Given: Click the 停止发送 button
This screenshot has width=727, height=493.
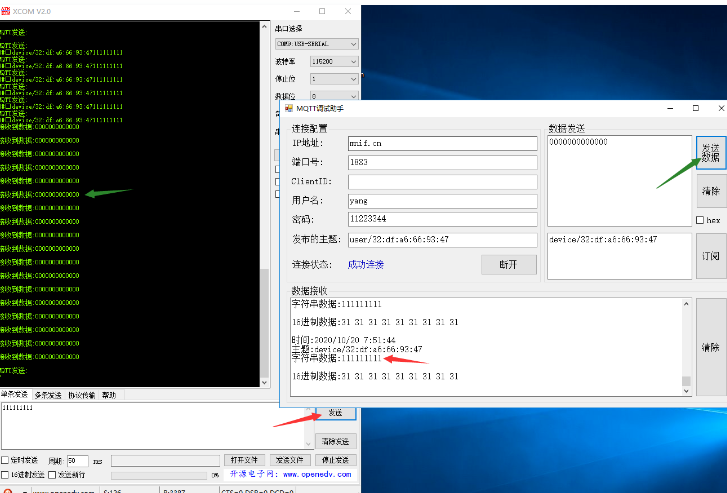Looking at the screenshot, I should 335,460.
